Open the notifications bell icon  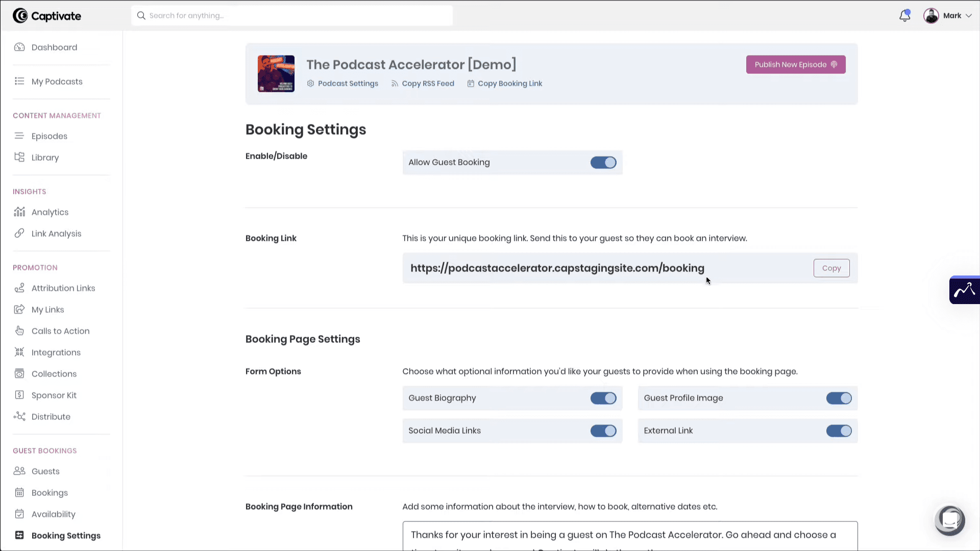click(x=904, y=16)
